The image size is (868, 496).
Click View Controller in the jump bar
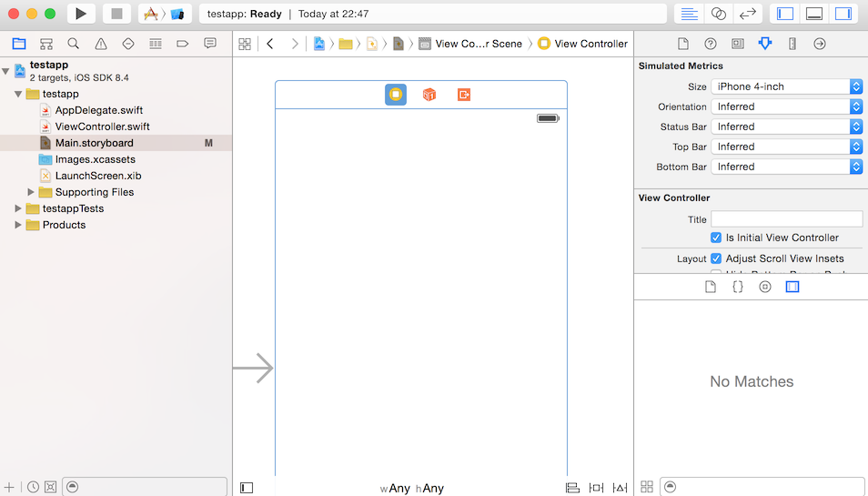point(590,44)
